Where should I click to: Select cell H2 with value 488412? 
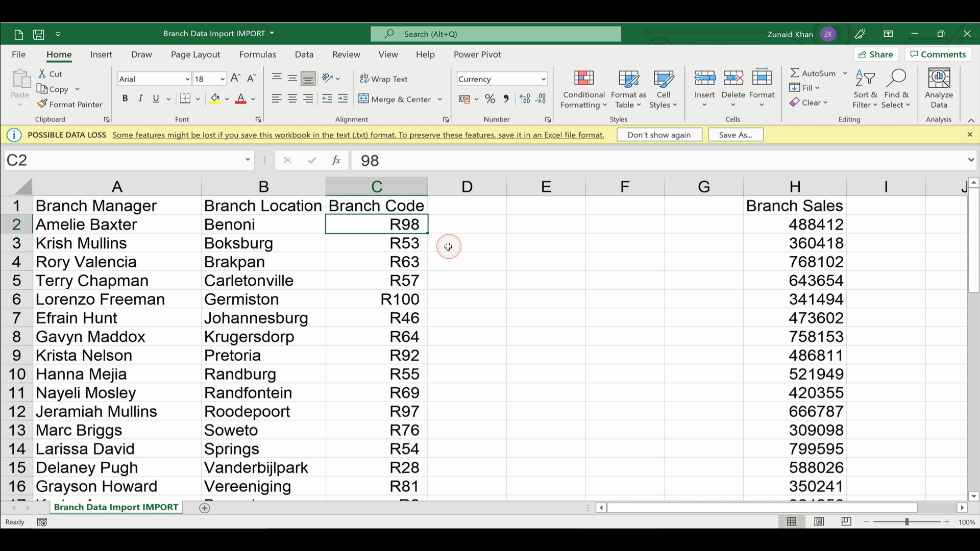tap(795, 224)
